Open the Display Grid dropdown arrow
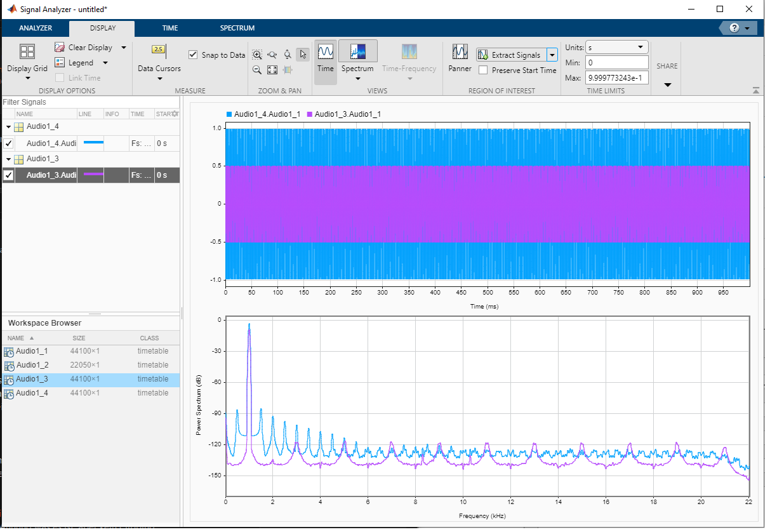Screen dimensions: 770x532 27,79
